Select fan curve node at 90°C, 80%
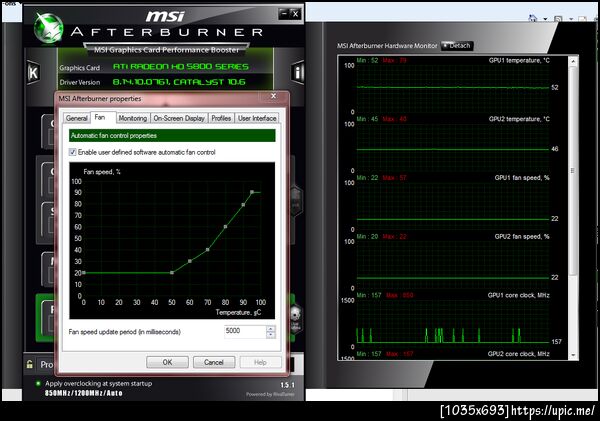Image resolution: width=600 pixels, height=421 pixels. [243, 205]
